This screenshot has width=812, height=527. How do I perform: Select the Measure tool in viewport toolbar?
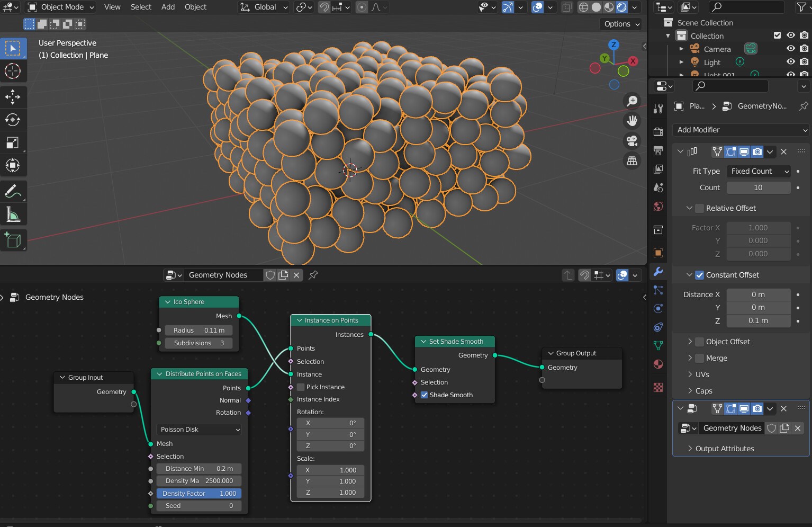13,214
